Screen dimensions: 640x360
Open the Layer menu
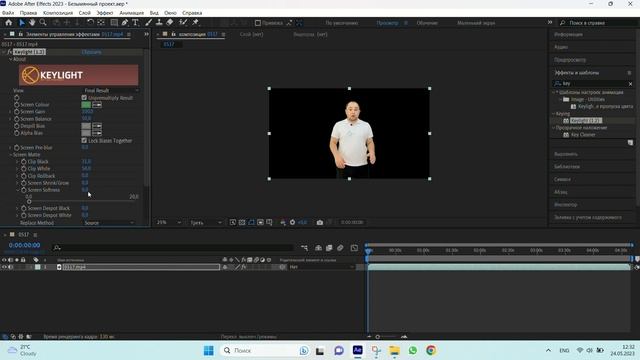click(84, 13)
